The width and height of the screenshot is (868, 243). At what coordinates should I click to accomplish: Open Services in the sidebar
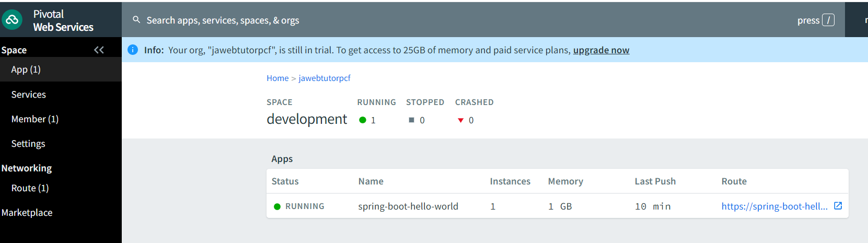pyautogui.click(x=29, y=95)
